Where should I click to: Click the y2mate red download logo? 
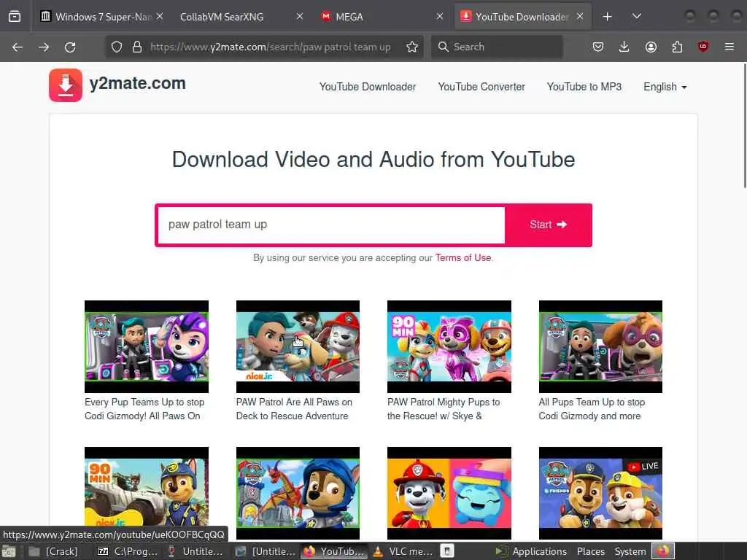coord(66,85)
